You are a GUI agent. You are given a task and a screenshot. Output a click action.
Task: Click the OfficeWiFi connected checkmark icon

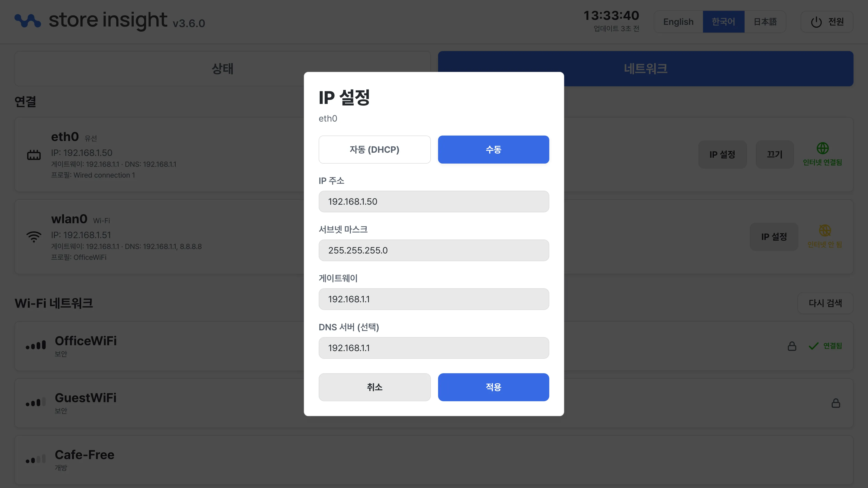pos(814,346)
